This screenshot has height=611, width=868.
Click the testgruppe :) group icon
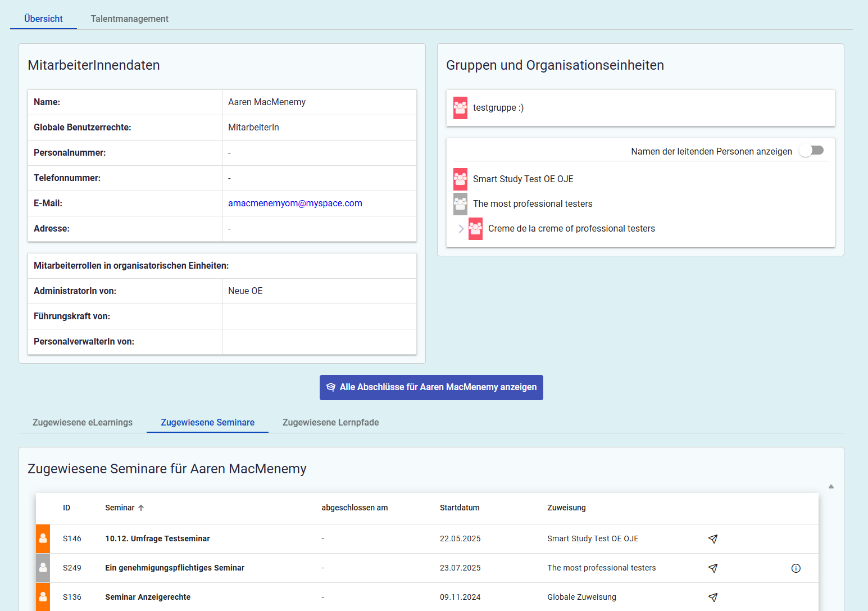tap(460, 108)
